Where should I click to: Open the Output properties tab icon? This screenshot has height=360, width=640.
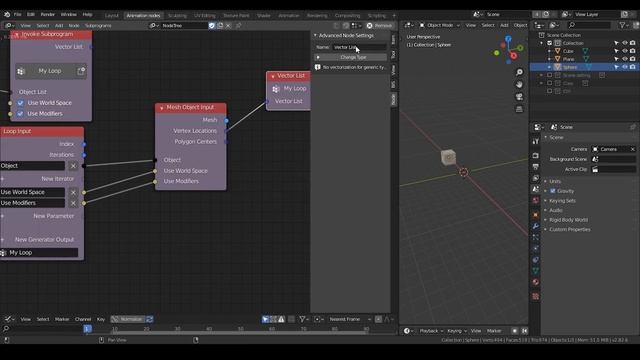(x=536, y=167)
